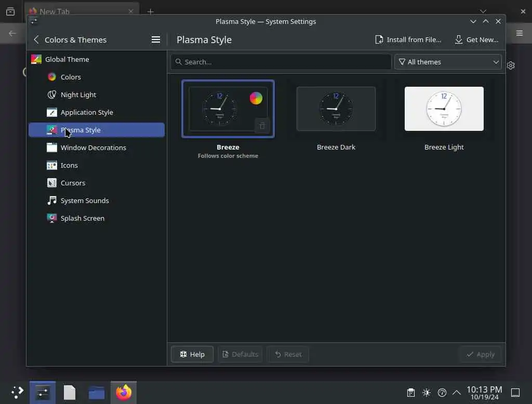Viewport: 532px width, 404px height.
Task: Click the Icons category icon
Action: 51,165
